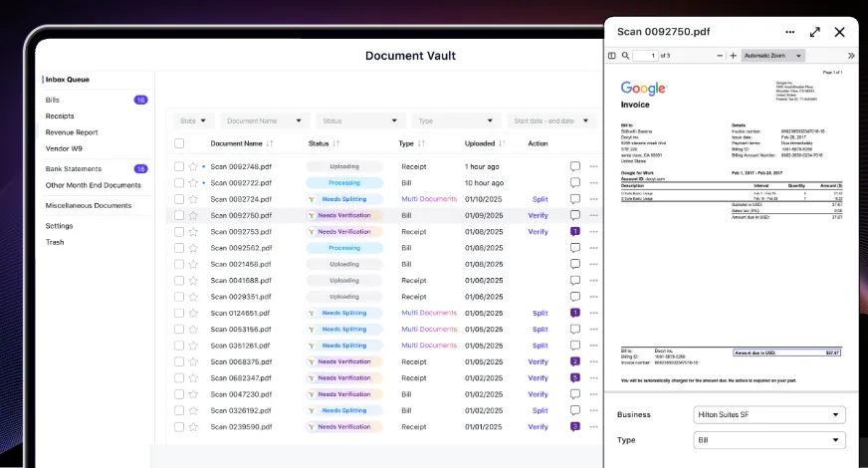This screenshot has height=468, width=868.
Task: Open the Business dropdown showing Hilton Suites SF
Action: [769, 415]
